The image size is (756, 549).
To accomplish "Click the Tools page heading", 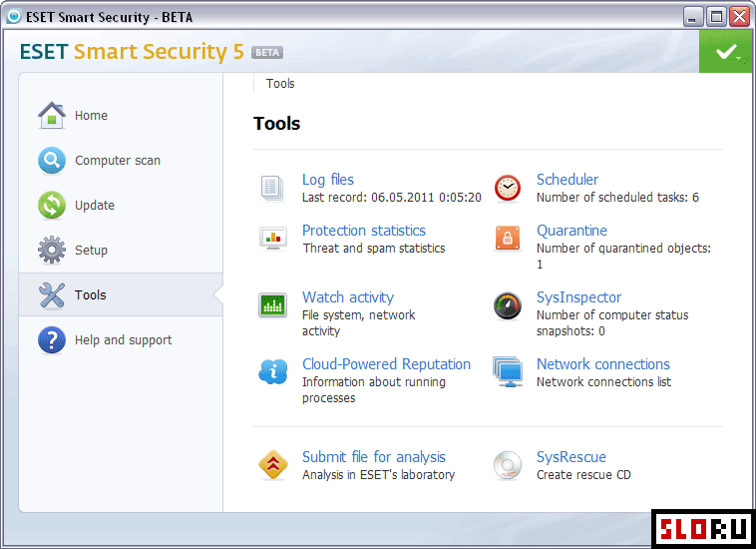I will [x=276, y=124].
